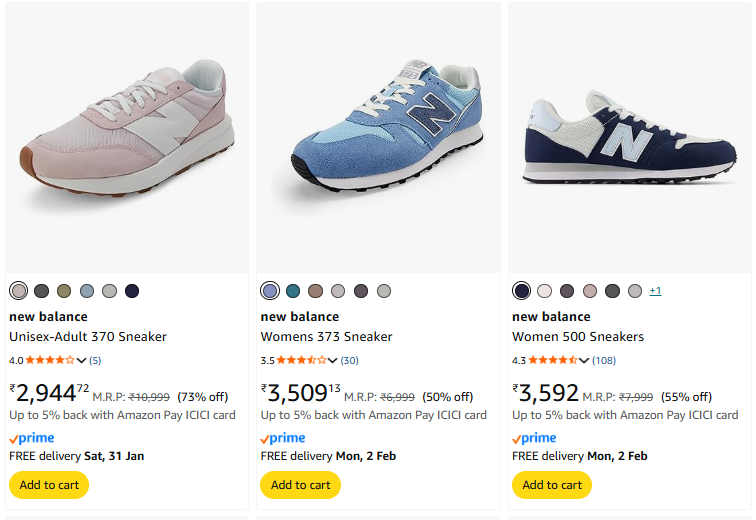Pick the dusty pink swatch for 500 Sneakers
This screenshot has width=756, height=520.
pos(590,291)
